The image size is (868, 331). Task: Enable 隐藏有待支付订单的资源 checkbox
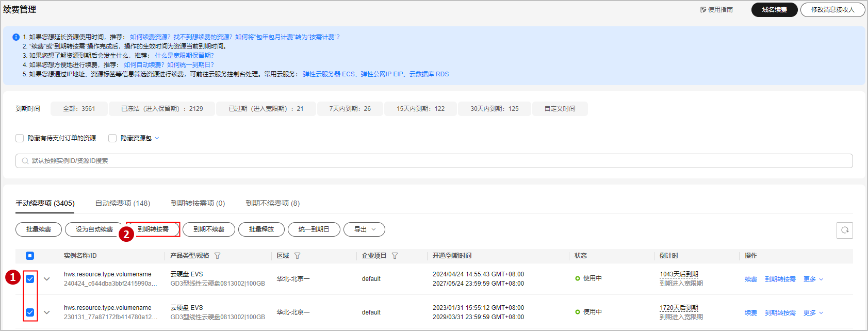click(x=20, y=138)
